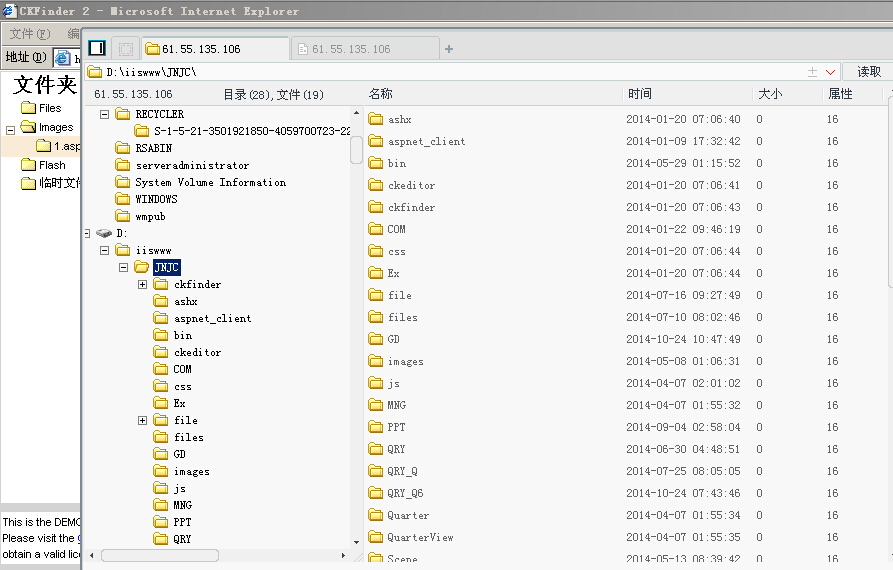
Task: Switch to the first 61.55.135.106 folder tab
Action: 215,49
